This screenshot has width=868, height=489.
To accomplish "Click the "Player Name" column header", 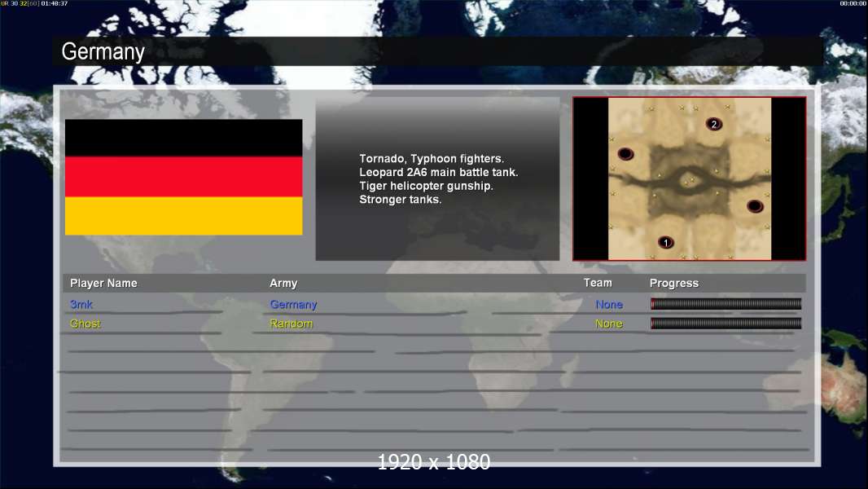I will 103,283.
